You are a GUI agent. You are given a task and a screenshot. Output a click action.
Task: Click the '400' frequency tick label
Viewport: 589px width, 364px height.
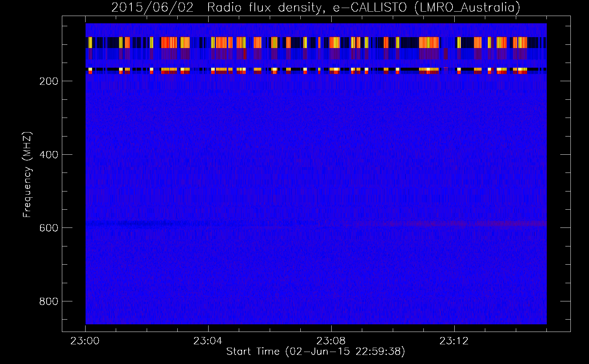(50, 154)
